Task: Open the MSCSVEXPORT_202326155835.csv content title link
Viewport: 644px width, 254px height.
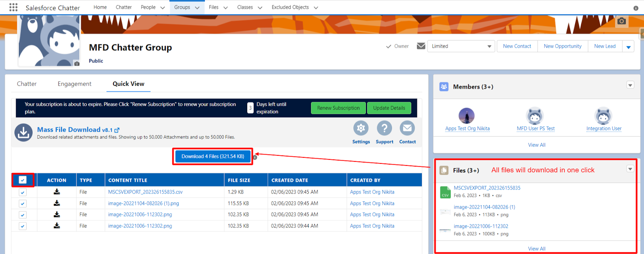Action: [145, 192]
